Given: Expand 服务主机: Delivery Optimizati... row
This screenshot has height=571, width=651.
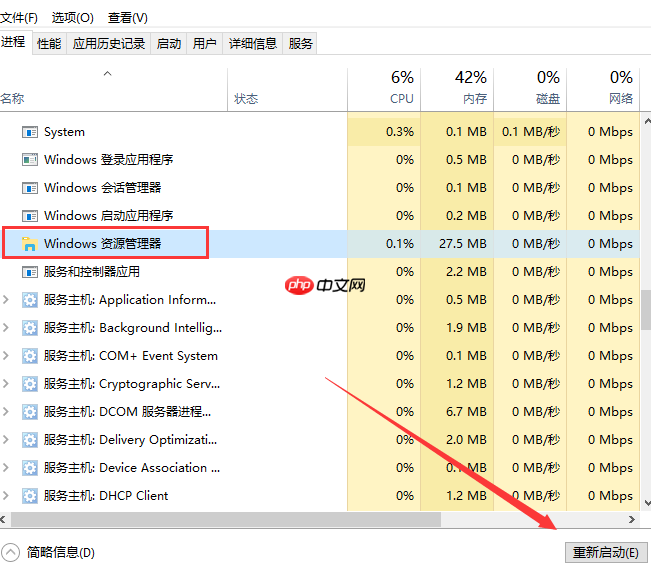Looking at the screenshot, I should [x=6, y=440].
